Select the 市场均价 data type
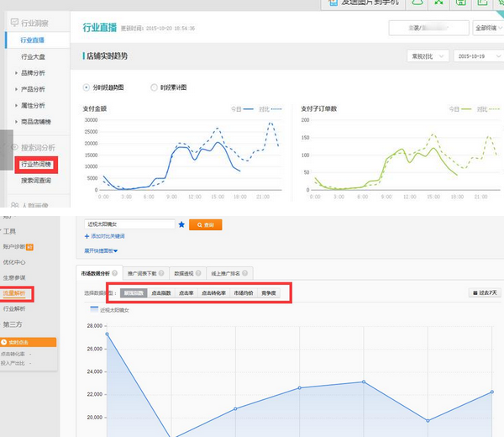Viewport: 504px width, 442px height. 244,292
